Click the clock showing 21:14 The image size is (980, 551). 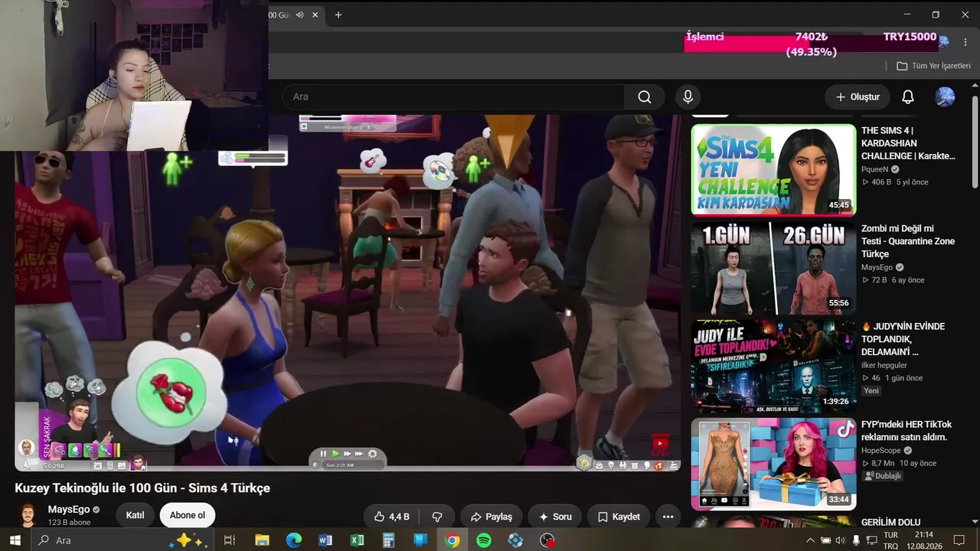tap(923, 535)
